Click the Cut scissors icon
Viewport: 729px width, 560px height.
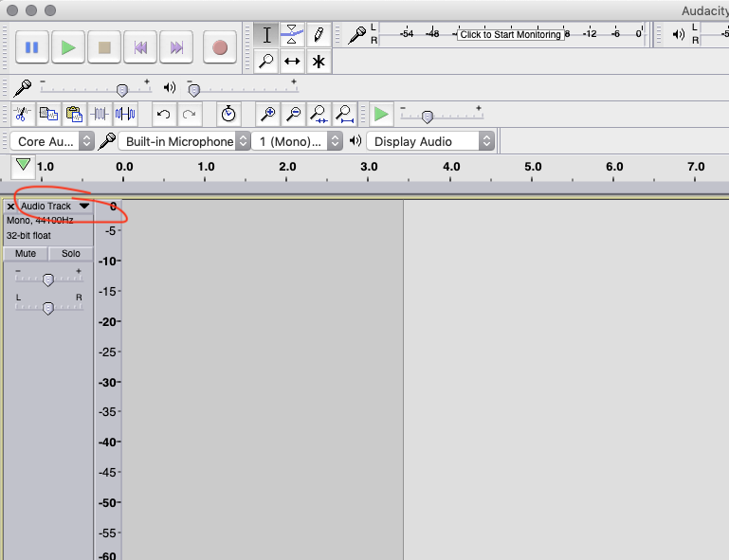point(23,114)
